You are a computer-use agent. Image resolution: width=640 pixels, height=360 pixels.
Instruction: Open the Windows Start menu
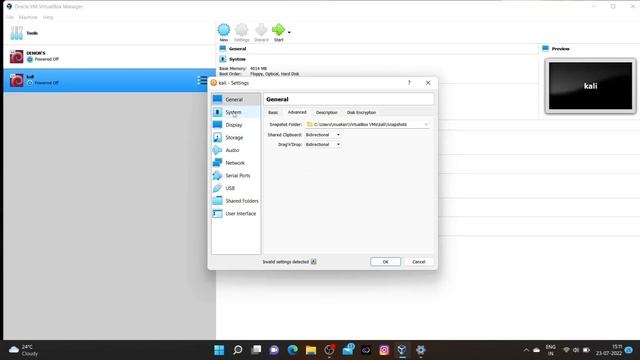219,350
